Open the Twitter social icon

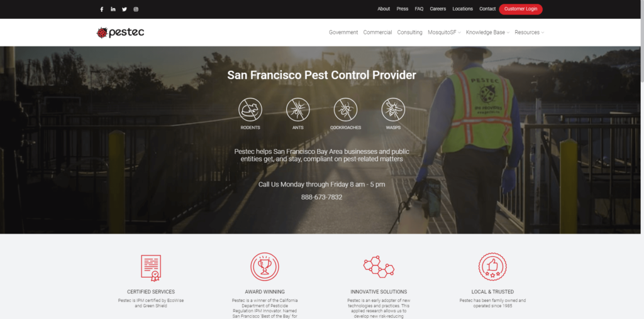[125, 9]
